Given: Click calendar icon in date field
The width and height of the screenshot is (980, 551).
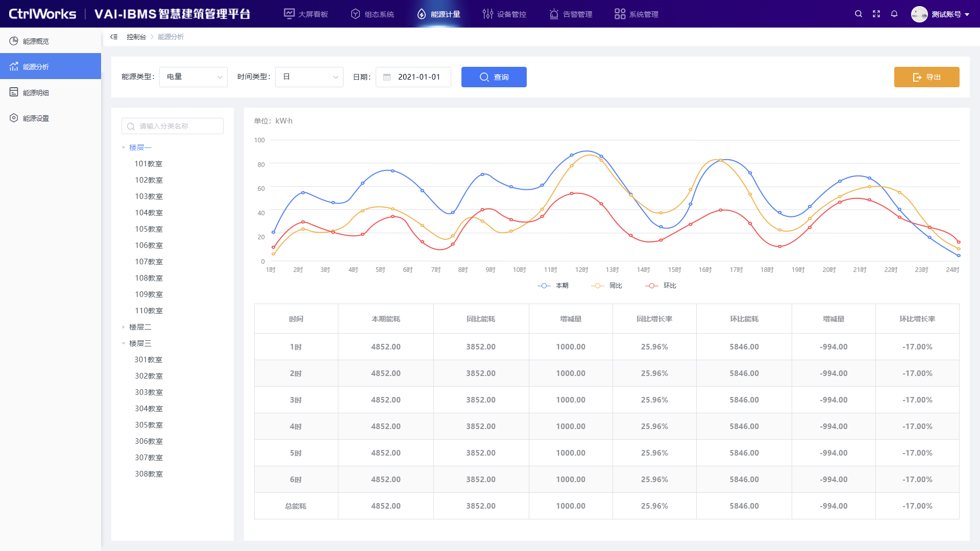Looking at the screenshot, I should coord(387,77).
